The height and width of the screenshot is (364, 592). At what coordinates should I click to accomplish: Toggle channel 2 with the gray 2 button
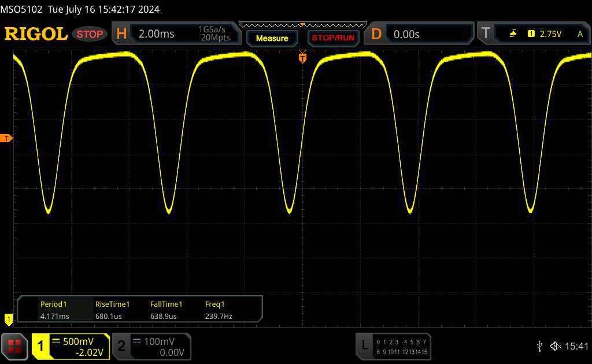121,346
